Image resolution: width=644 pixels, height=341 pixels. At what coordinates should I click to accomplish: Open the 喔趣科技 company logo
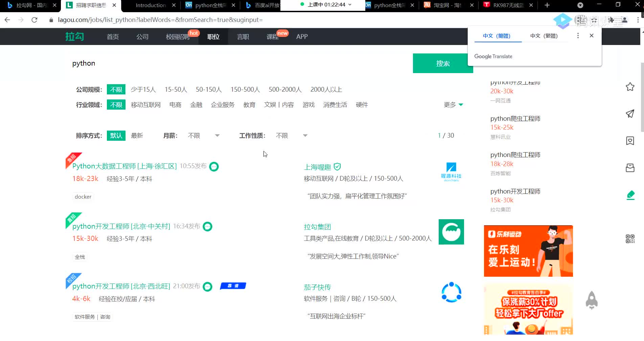(451, 172)
